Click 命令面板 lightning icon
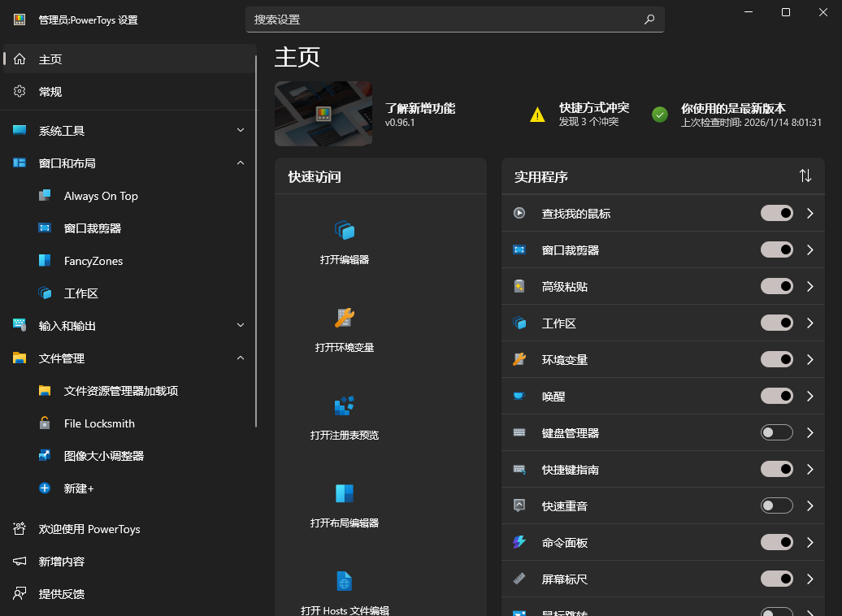The height and width of the screenshot is (616, 842). pyautogui.click(x=519, y=542)
